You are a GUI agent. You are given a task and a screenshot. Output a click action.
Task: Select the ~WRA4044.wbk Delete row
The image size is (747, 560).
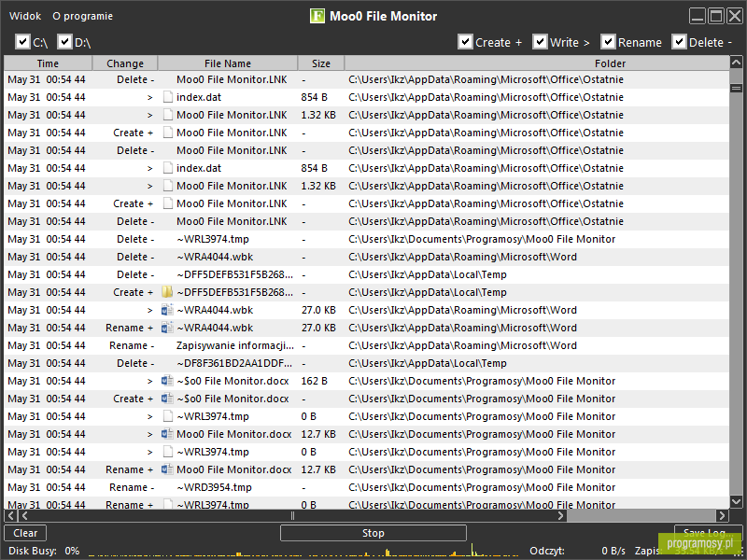[366, 257]
